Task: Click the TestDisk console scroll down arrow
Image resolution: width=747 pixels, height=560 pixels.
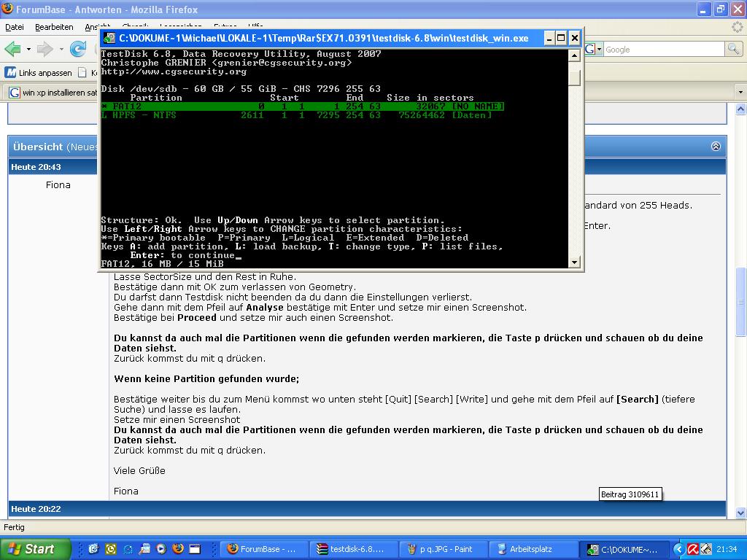Action: pyautogui.click(x=575, y=262)
